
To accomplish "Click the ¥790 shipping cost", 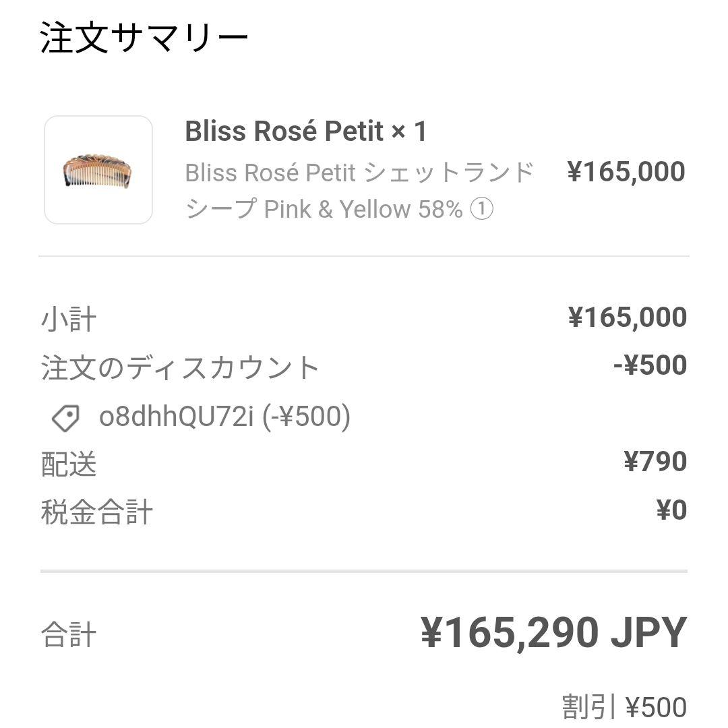I will click(654, 462).
